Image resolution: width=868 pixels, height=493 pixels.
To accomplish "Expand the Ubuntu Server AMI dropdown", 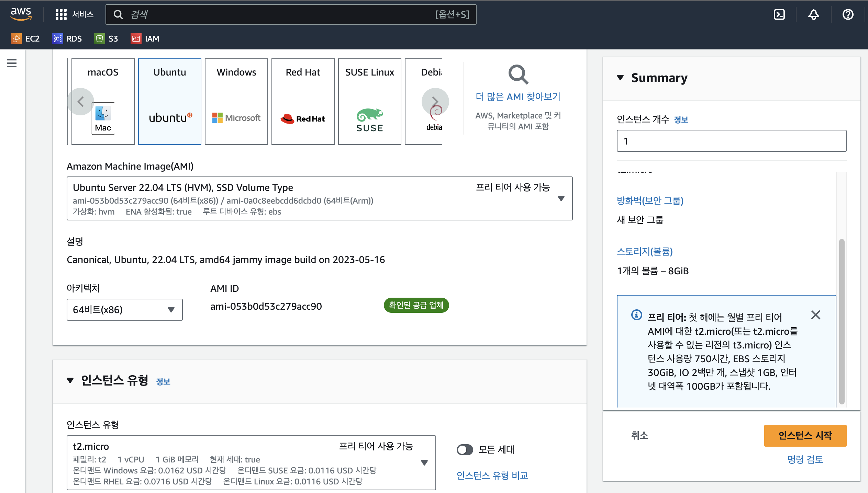I will (x=561, y=198).
